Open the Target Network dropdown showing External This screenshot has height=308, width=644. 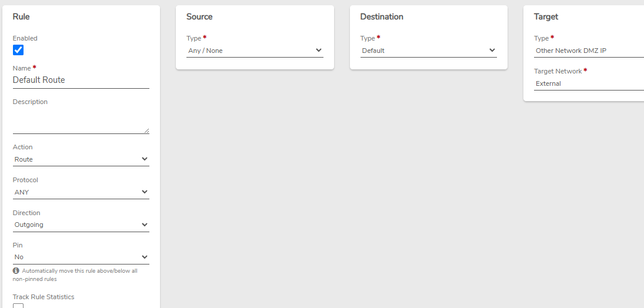pos(589,83)
